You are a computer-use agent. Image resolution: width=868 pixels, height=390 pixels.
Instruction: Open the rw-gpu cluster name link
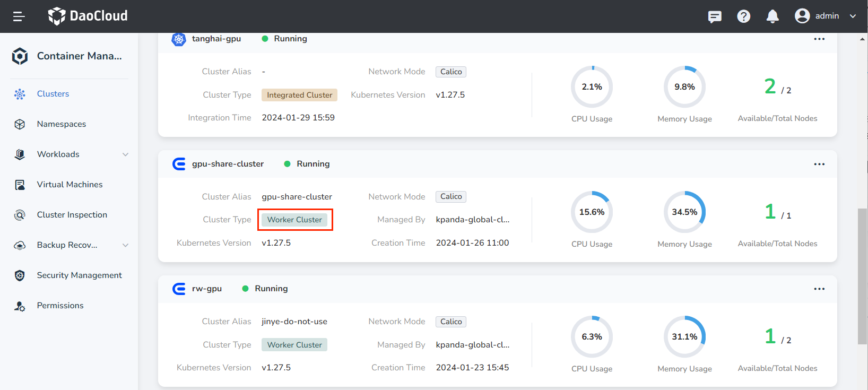[207, 289]
